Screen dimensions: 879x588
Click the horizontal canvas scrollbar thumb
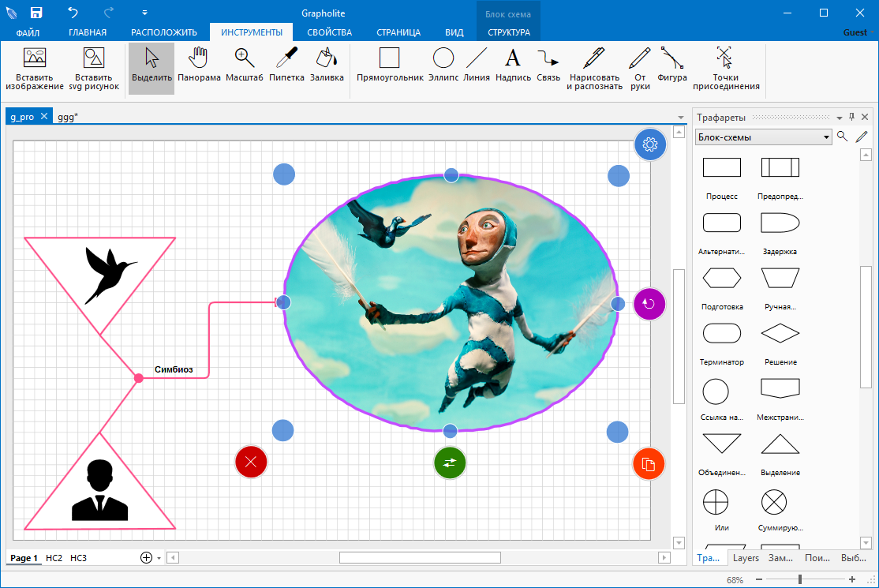click(x=420, y=557)
